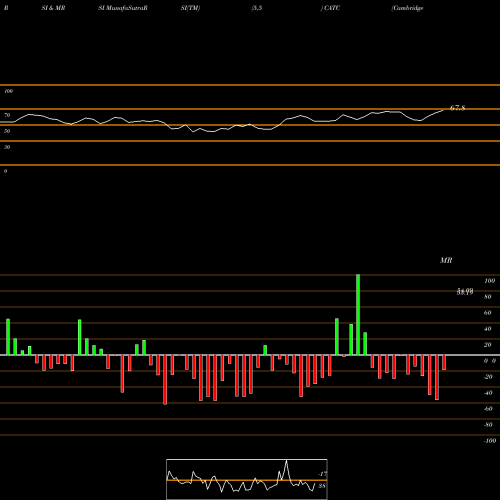Click the '-17' value in mini chart
The width and height of the screenshot is (500, 500).
tap(322, 474)
